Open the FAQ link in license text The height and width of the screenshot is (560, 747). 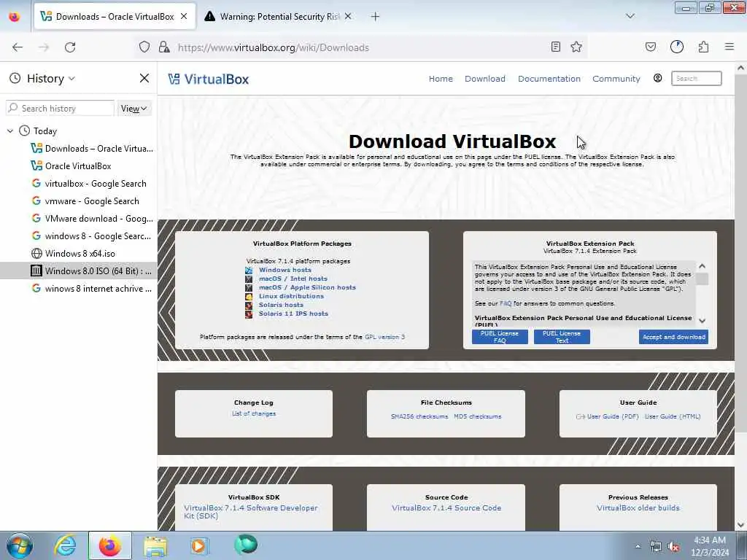[505, 303]
